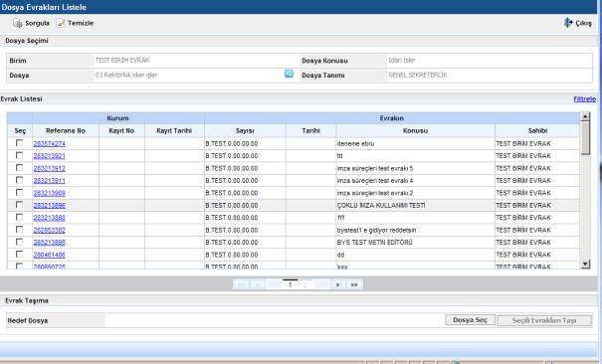This screenshot has height=364, width=602.
Task: Click the Kayıt No column header
Action: pos(121,131)
